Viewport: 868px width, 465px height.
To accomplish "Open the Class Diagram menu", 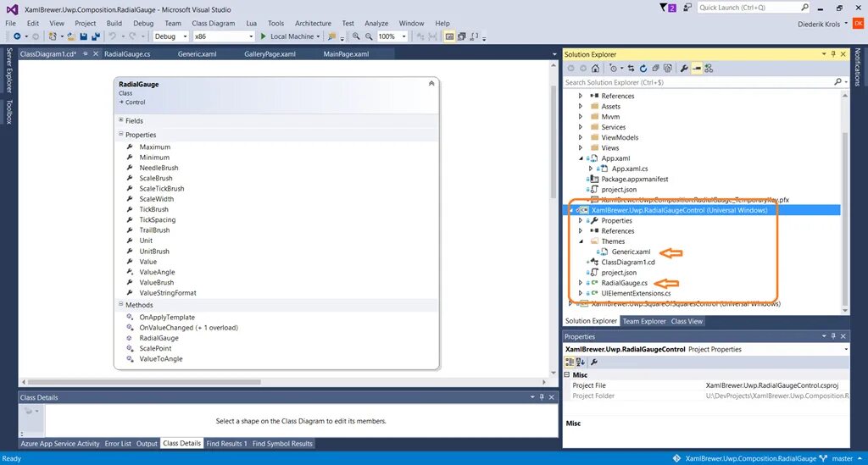I will point(213,23).
